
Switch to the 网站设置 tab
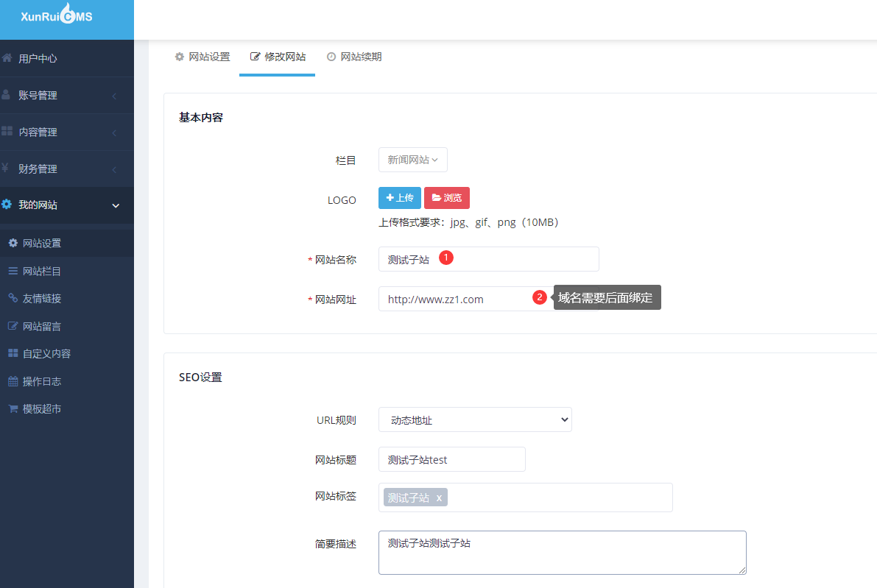click(202, 57)
